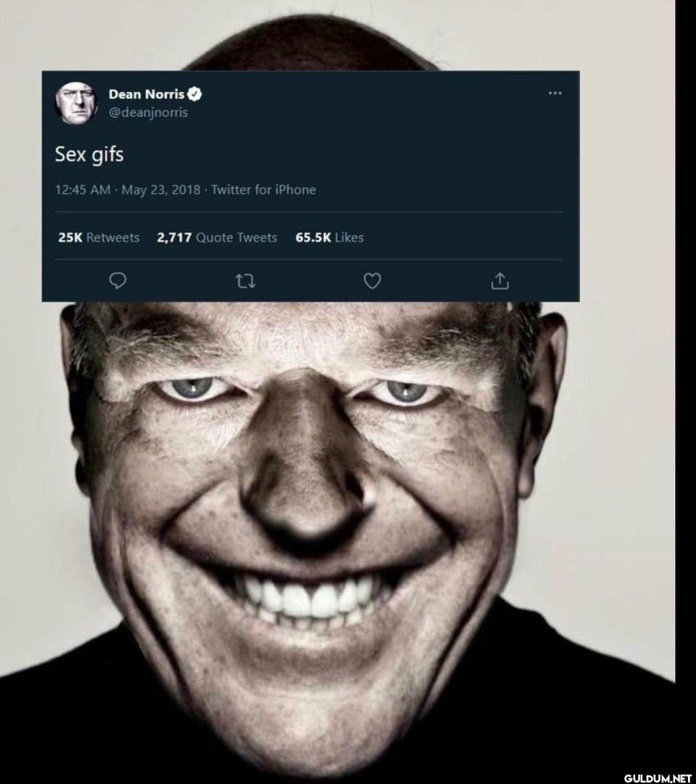Click the blue verified badge
The image size is (696, 784).
click(x=196, y=94)
